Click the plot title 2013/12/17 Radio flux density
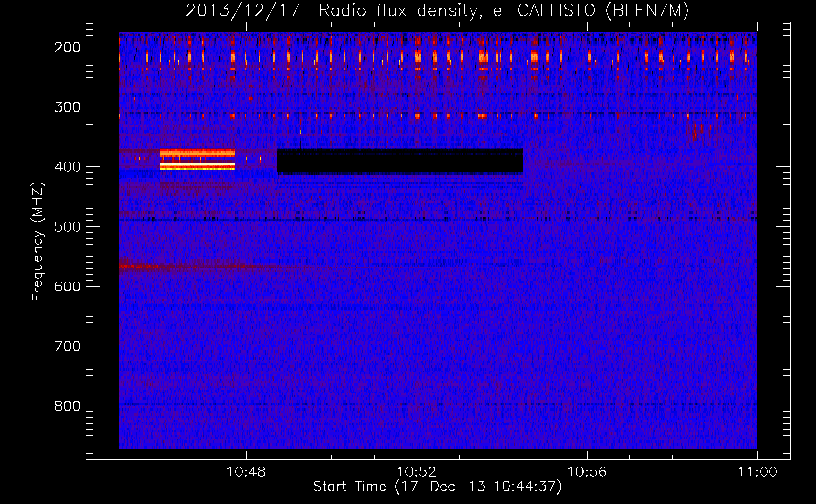 (x=437, y=10)
